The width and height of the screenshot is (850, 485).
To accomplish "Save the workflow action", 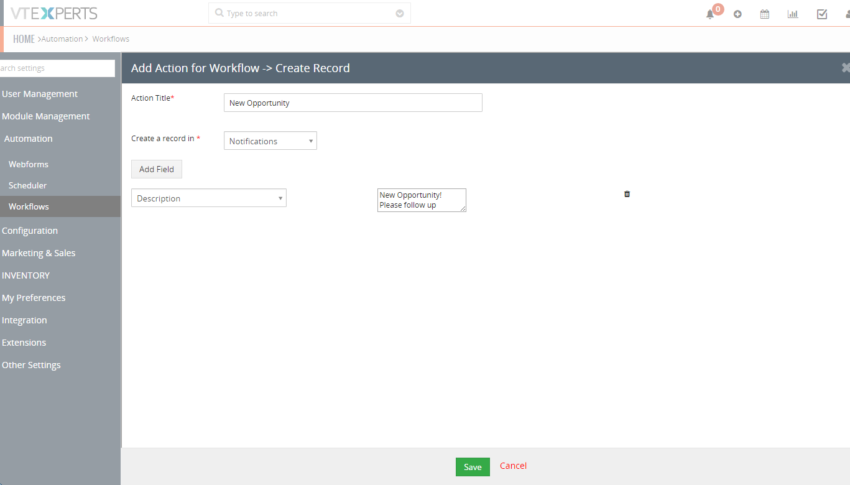I will click(x=472, y=467).
